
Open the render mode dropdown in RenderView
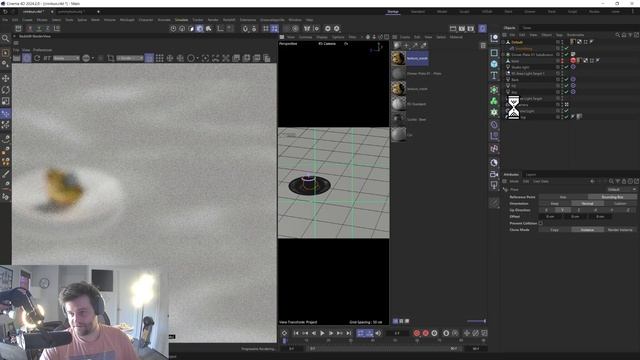66,58
